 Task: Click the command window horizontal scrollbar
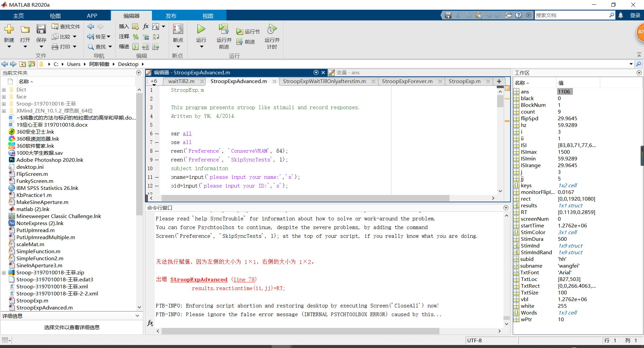(300, 331)
